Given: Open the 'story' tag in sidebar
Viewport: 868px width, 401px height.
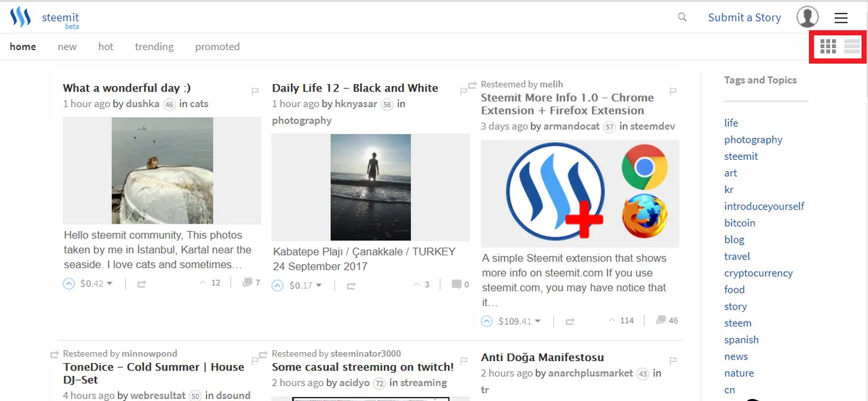Looking at the screenshot, I should 736,306.
